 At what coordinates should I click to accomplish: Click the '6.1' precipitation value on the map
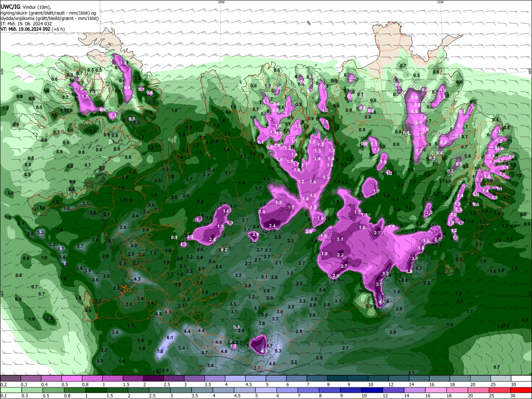pyautogui.click(x=170, y=338)
